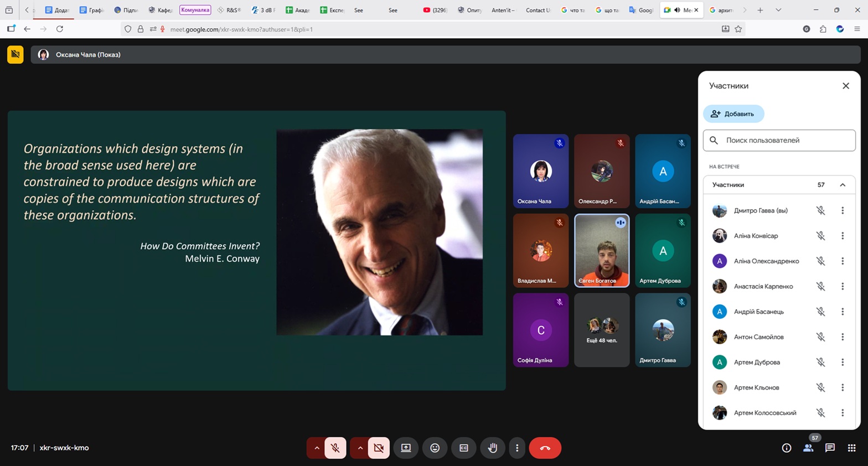Viewport: 868px width, 466px height.
Task: Expand audio settings arrow beside microphone
Action: point(317,448)
